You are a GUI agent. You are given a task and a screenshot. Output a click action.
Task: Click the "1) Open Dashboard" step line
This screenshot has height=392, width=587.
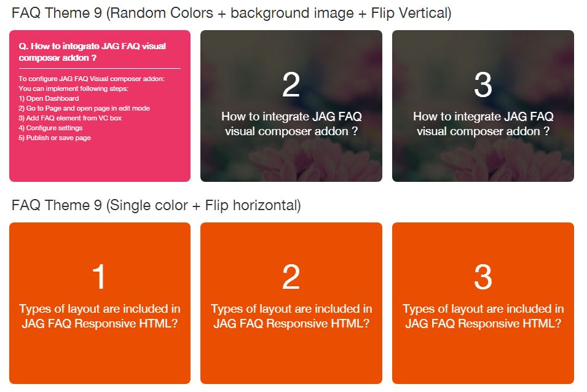point(49,98)
